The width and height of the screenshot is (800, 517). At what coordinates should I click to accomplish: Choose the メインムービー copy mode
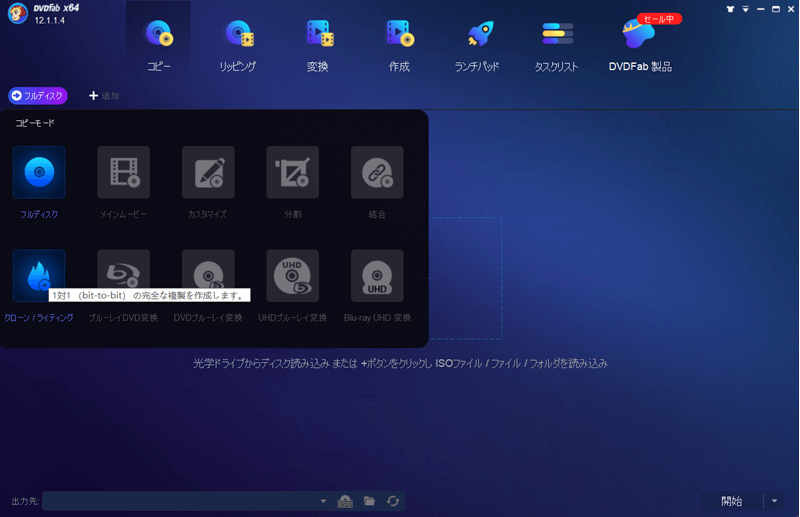123,172
